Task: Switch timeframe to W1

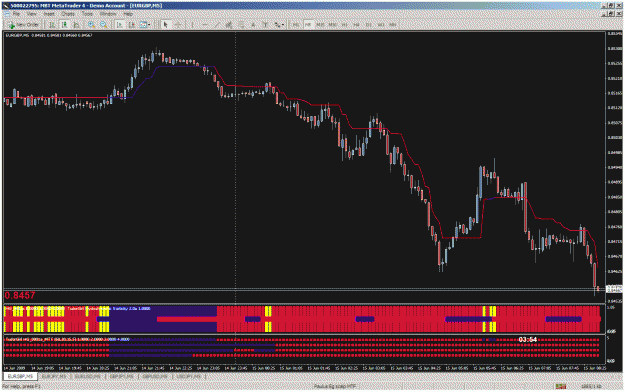Action: (x=381, y=25)
